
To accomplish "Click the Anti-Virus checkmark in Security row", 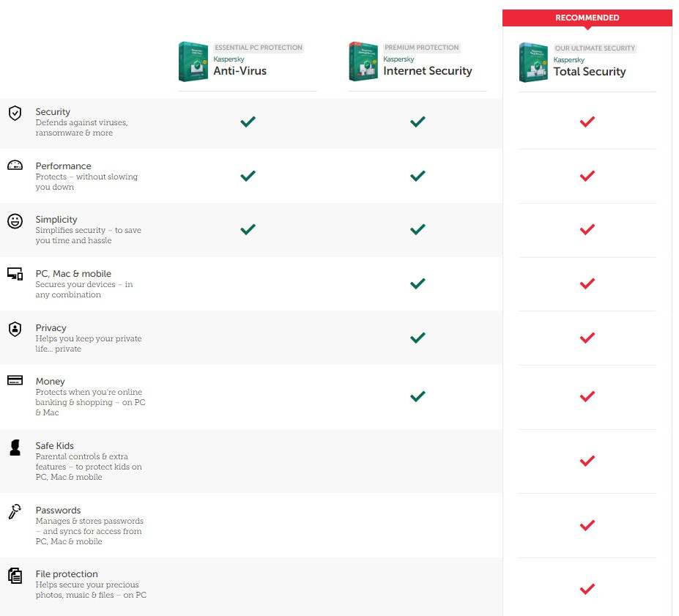I will 248,122.
